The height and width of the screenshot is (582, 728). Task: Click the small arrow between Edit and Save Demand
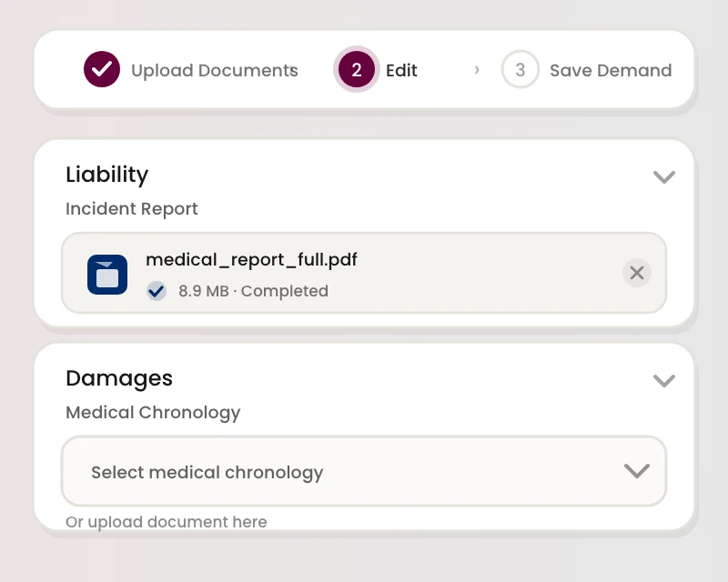[x=477, y=70]
